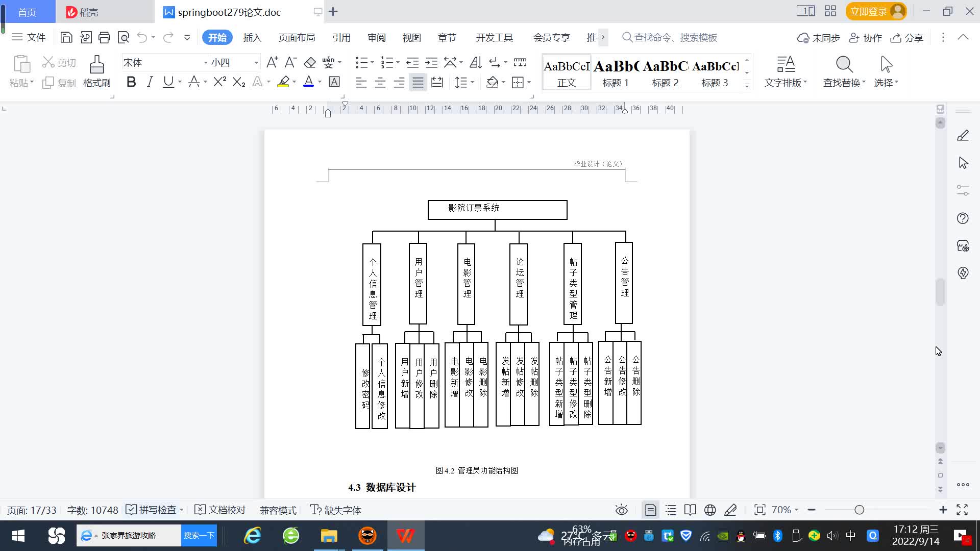This screenshot has height=551, width=980.
Task: Expand the quick access toolbar customization arrow
Action: [x=187, y=37]
